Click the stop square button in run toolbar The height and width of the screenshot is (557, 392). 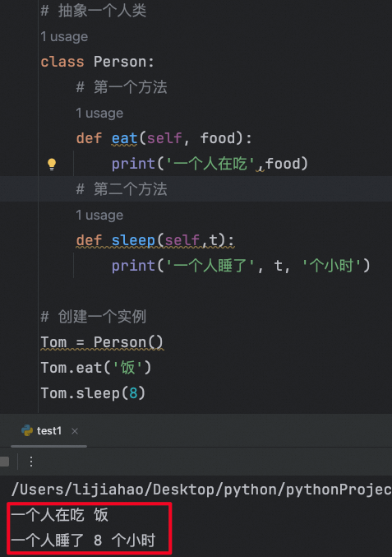pyautogui.click(x=4, y=462)
